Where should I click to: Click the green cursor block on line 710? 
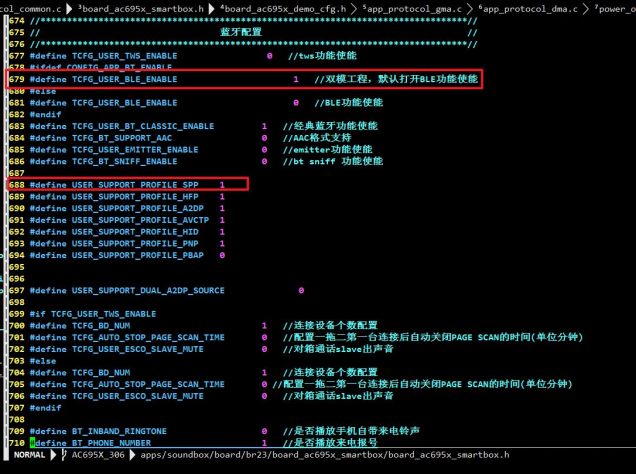point(32,443)
